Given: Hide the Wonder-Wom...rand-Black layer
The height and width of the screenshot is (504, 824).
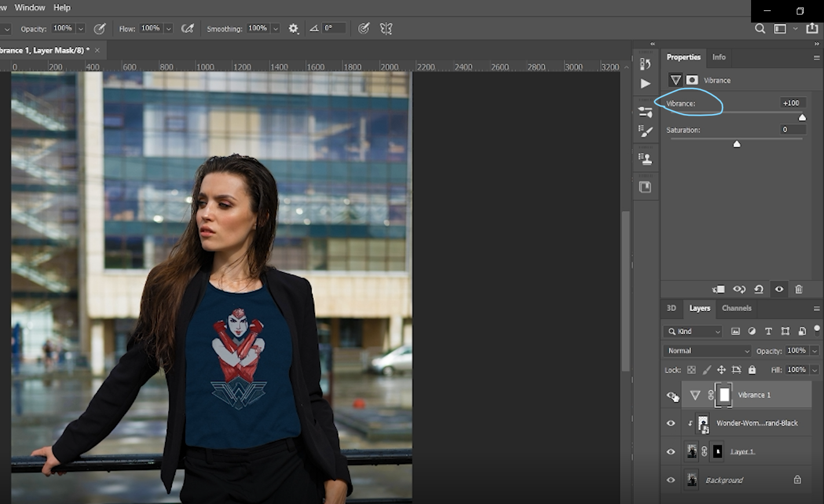Looking at the screenshot, I should click(671, 424).
